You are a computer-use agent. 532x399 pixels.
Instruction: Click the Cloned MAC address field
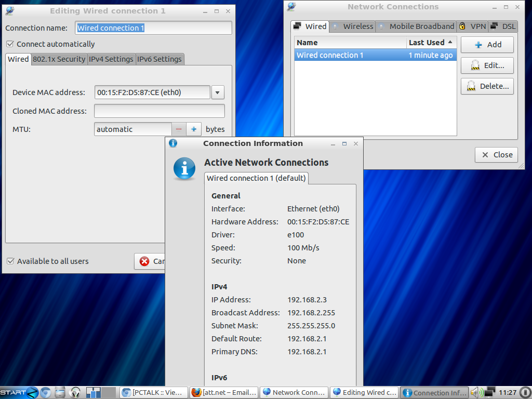click(x=159, y=111)
